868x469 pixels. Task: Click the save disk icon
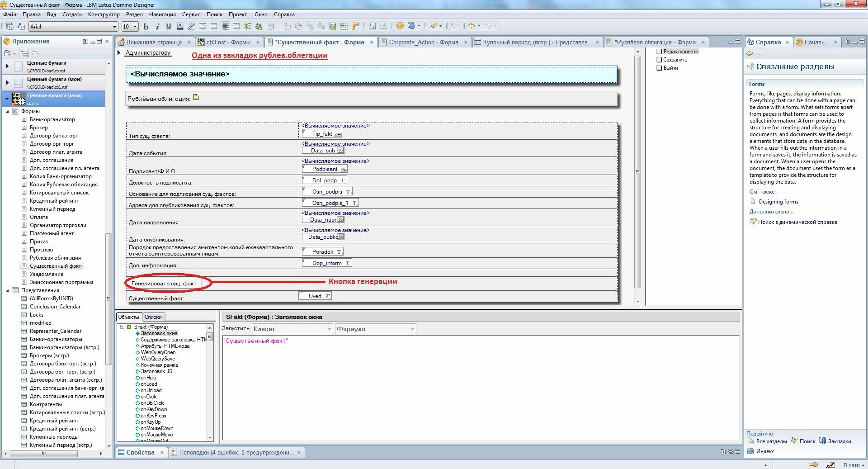click(372, 26)
